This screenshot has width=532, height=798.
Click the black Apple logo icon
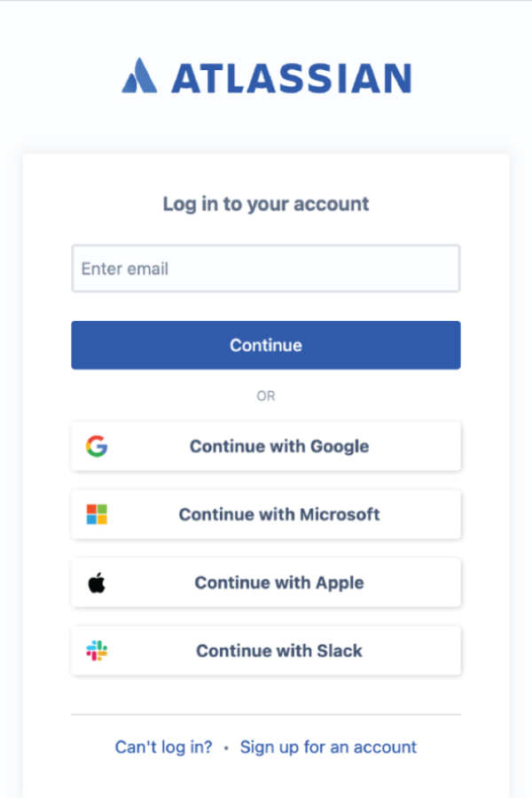point(97,583)
